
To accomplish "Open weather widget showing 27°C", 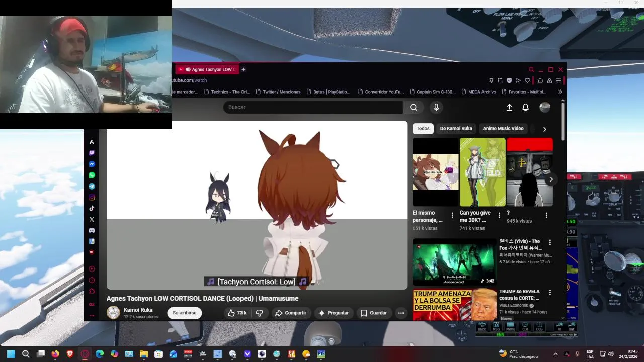I will 518,354.
